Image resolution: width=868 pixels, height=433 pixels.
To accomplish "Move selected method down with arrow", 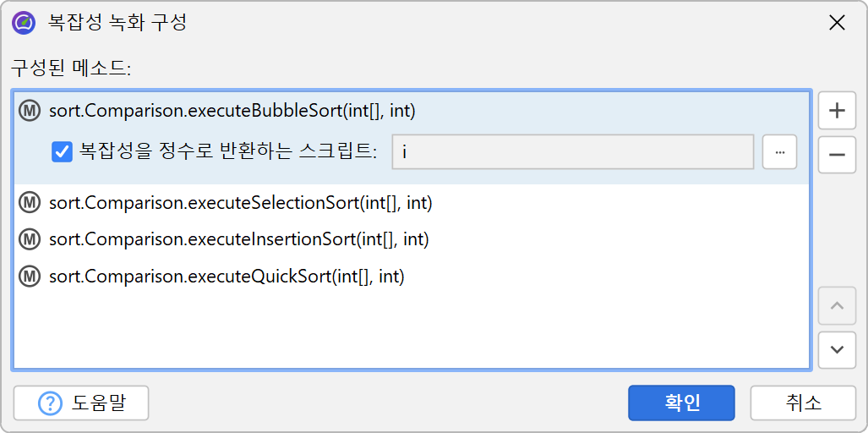I will (837, 349).
